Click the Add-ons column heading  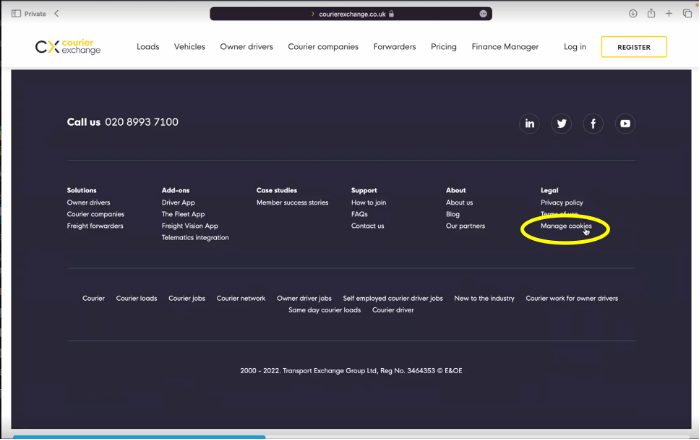pos(175,190)
